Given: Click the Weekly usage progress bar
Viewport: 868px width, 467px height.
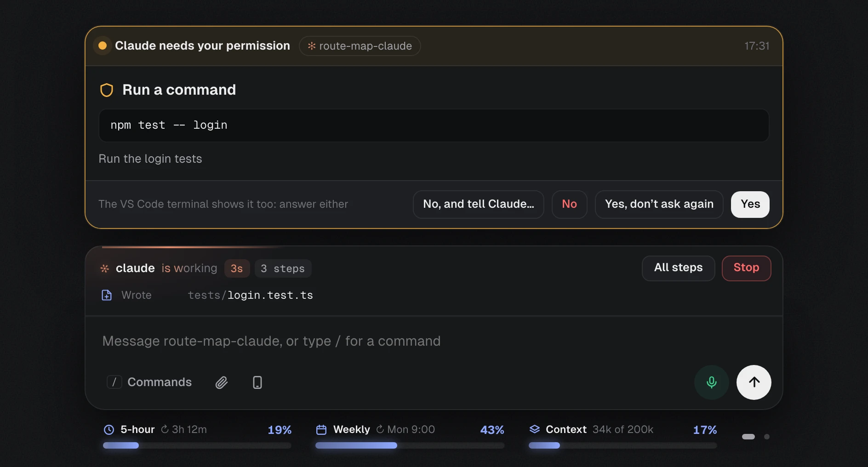Looking at the screenshot, I should (x=410, y=445).
